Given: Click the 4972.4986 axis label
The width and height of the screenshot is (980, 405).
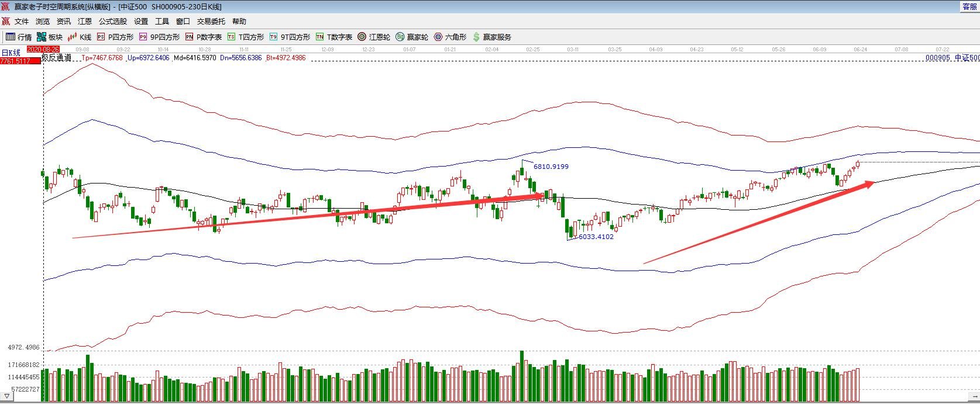Looking at the screenshot, I should click(23, 347).
